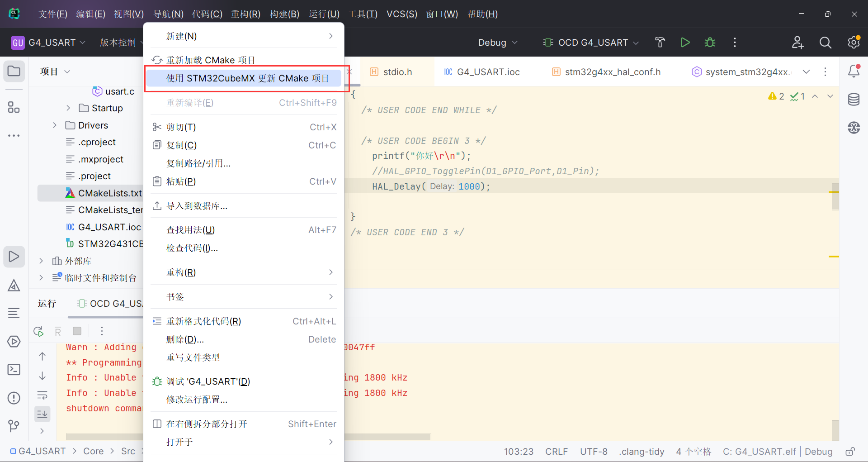The height and width of the screenshot is (462, 868).
Task: Open the Terminal tool window icon
Action: tap(14, 369)
